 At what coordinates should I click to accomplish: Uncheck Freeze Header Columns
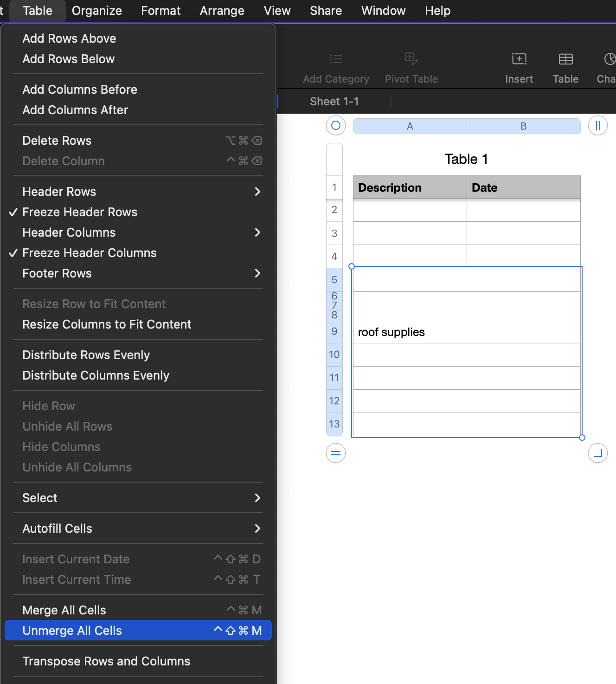coord(90,253)
